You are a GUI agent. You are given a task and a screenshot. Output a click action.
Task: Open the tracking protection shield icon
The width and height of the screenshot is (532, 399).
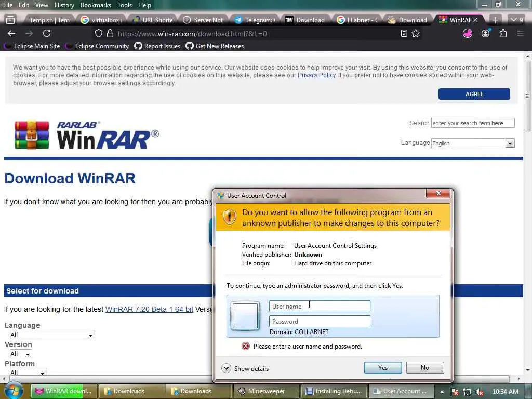click(98, 34)
